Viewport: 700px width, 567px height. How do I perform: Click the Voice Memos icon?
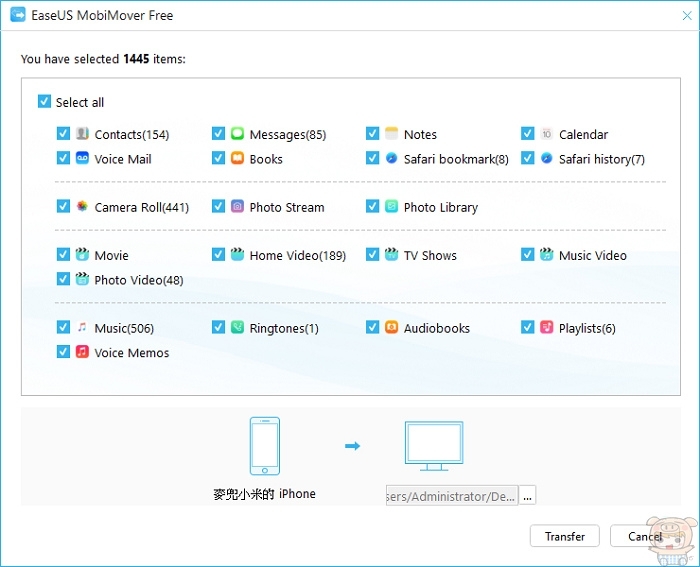coord(82,352)
